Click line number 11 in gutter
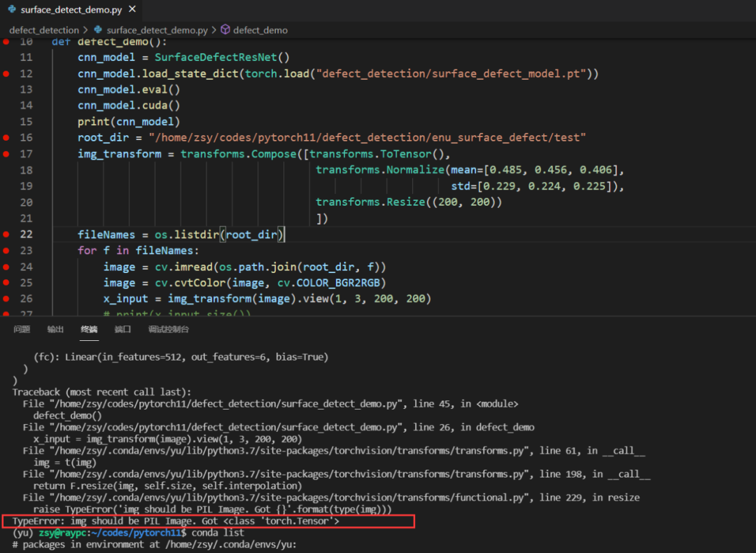The image size is (756, 553). click(x=27, y=57)
